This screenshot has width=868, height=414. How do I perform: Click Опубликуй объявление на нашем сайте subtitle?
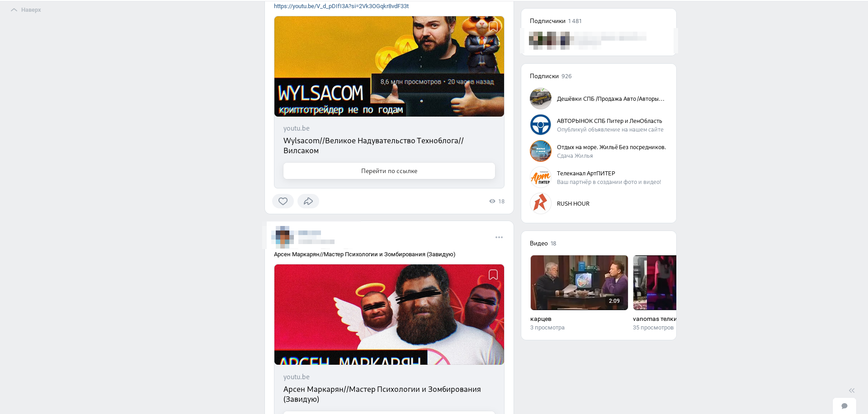[x=610, y=130]
